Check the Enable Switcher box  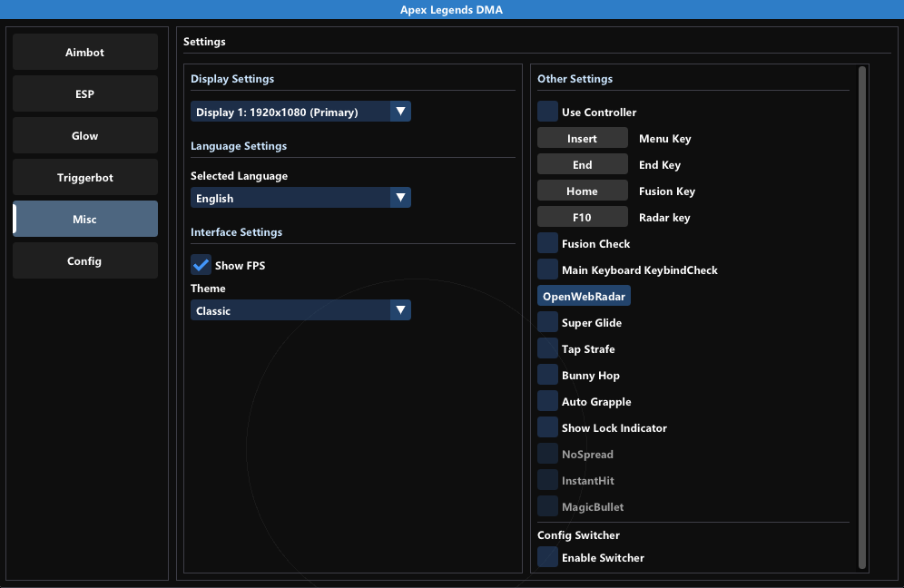pyautogui.click(x=547, y=557)
